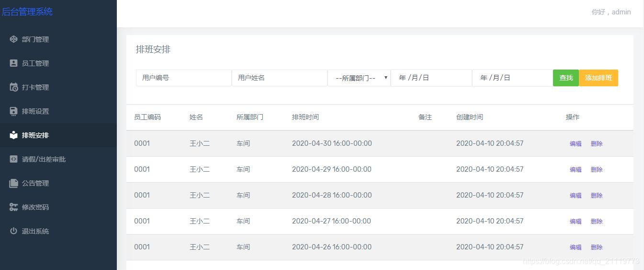Click the 操作 column header
The image size is (644, 270).
(573, 117)
